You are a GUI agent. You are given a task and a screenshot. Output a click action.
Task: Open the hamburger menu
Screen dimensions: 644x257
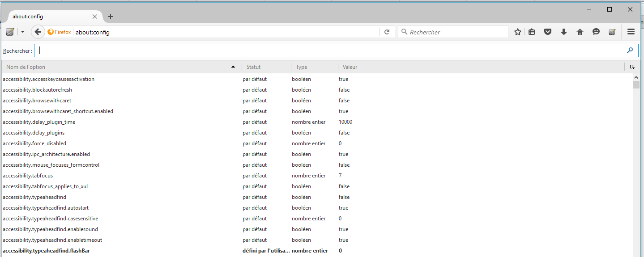pos(631,32)
